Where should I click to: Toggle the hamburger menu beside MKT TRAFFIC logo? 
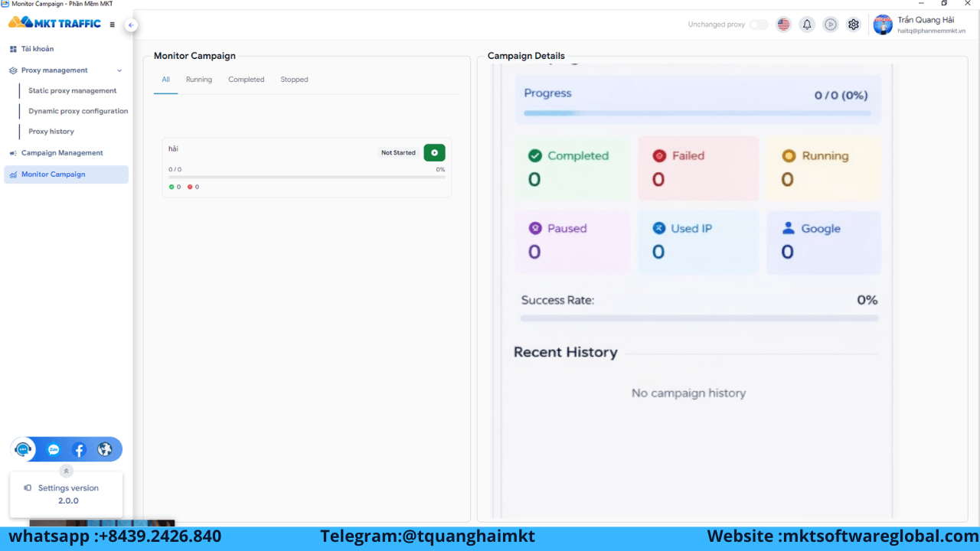(113, 24)
